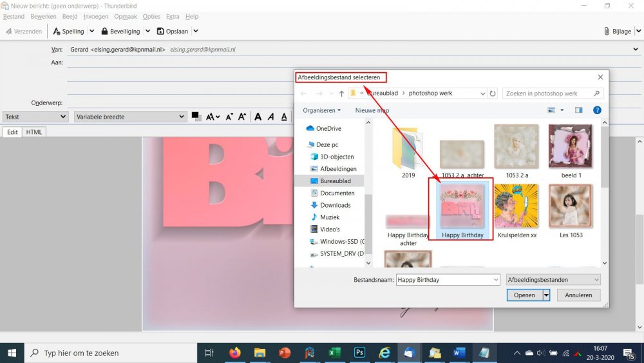
Task: Click the Beveiliging lock icon
Action: click(104, 31)
